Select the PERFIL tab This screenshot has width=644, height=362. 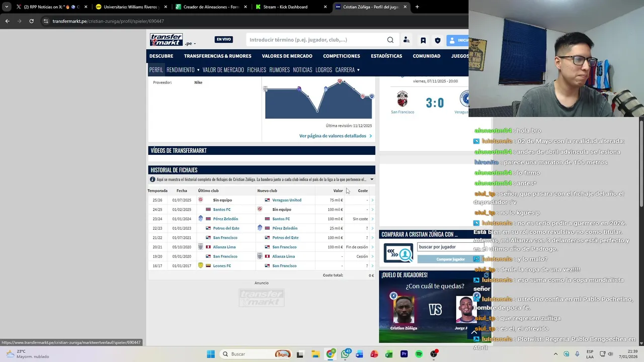click(x=156, y=70)
